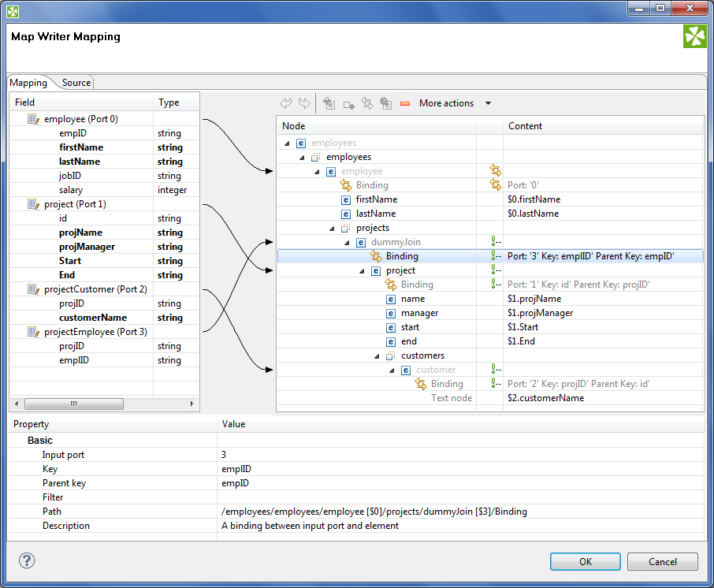
Task: Click the Path property value
Action: tap(374, 512)
